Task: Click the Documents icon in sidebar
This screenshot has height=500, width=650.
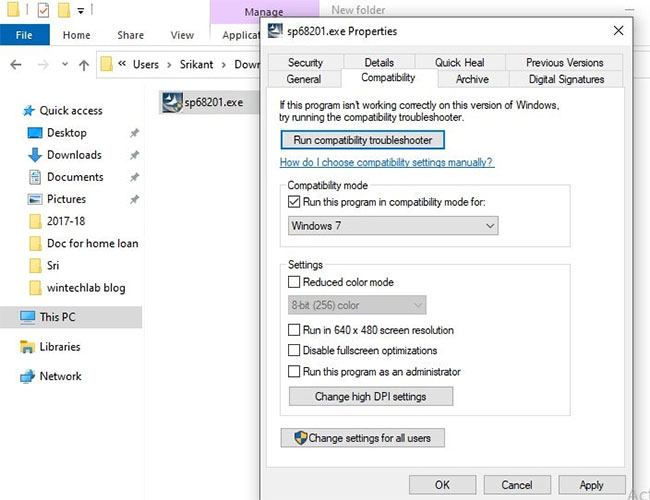Action: click(35, 177)
